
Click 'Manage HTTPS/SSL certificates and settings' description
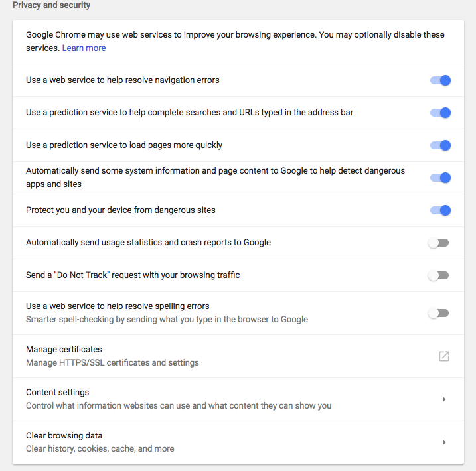coord(112,363)
